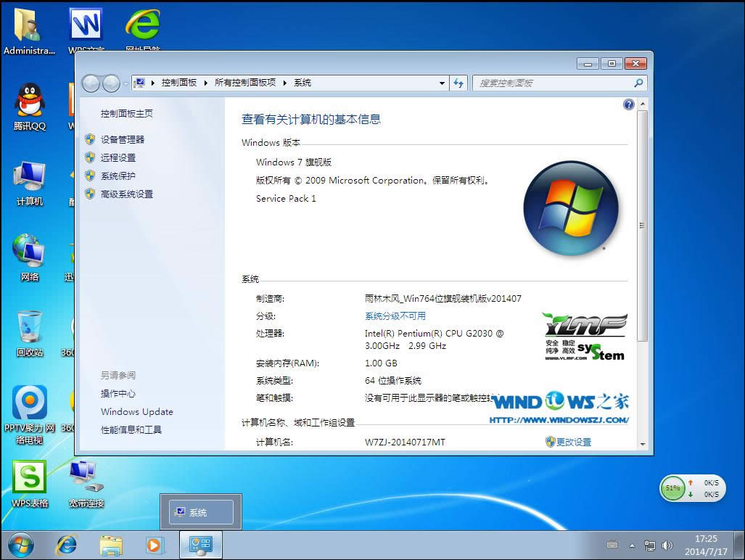This screenshot has height=560, width=745.
Task: Launch Internet Explorer from the taskbar
Action: [x=66, y=545]
